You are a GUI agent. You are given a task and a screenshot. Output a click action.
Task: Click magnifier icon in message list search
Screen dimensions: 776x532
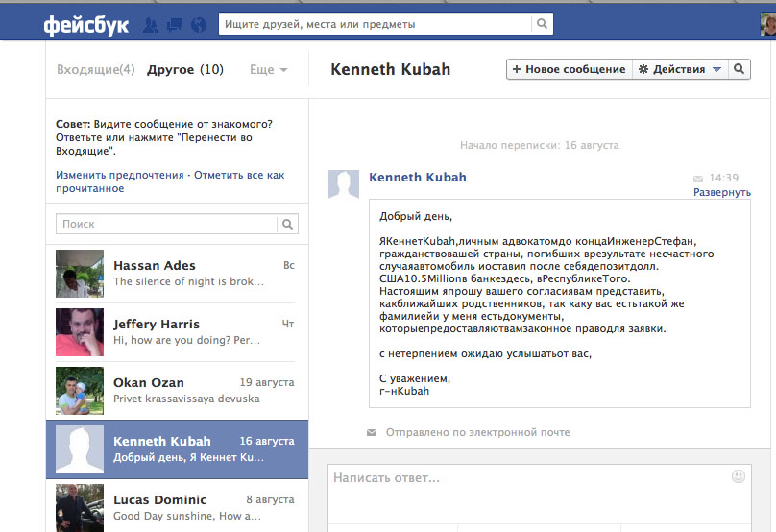(287, 224)
